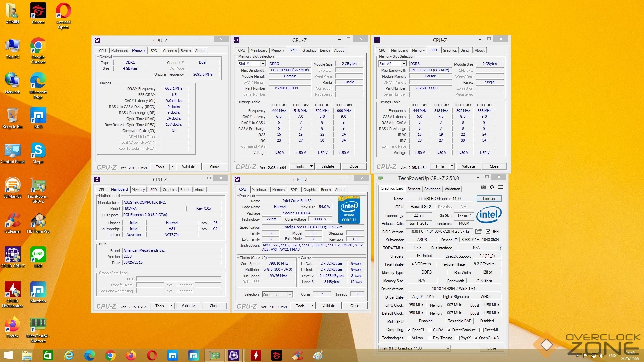This screenshot has height=362, width=644.
Task: Open the Bench tab in Mainboard CPU-Z window
Action: [185, 190]
